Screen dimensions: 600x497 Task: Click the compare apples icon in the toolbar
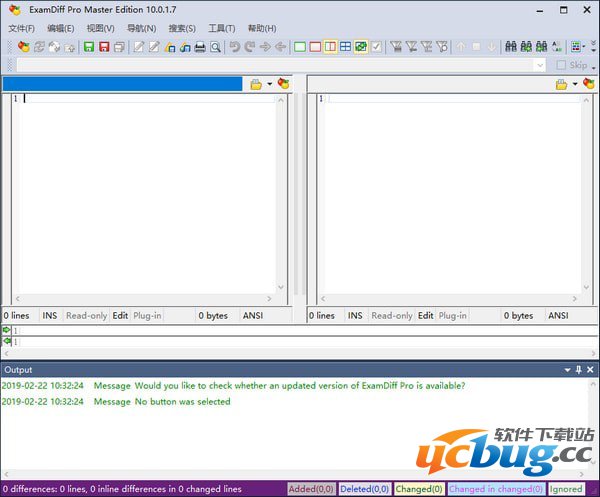point(22,47)
